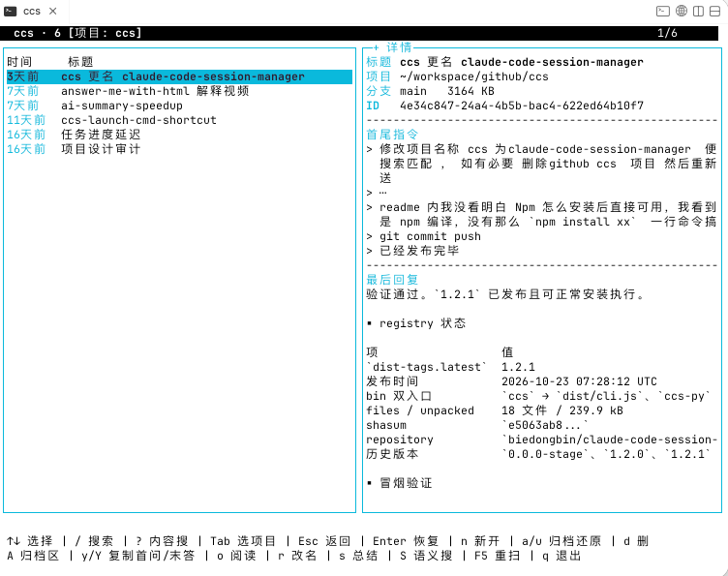Screen dimensions: 728x576
Task: Click the 详情 panel title
Action: (x=399, y=47)
